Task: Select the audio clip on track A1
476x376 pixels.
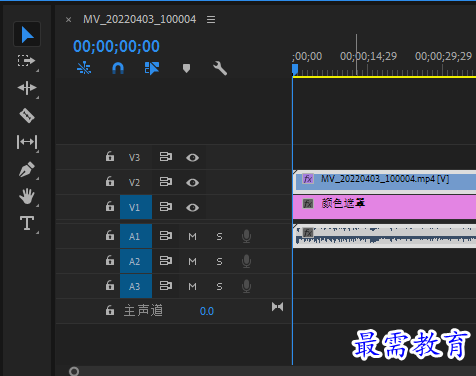Action: pos(384,236)
